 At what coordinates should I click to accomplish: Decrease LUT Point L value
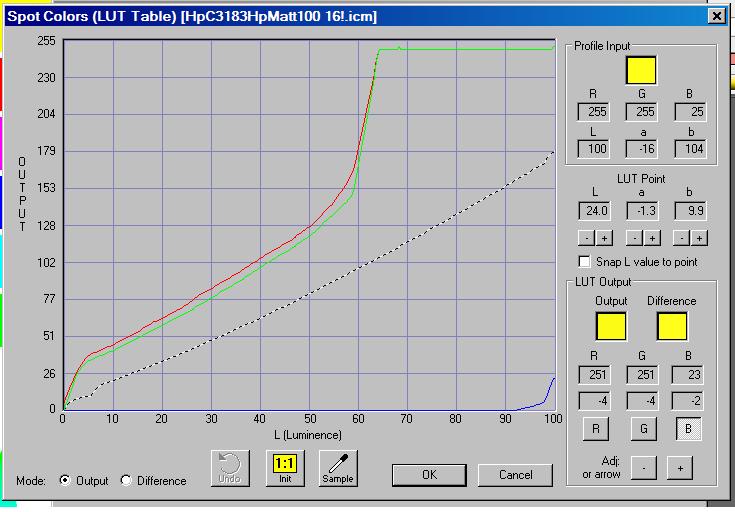586,238
